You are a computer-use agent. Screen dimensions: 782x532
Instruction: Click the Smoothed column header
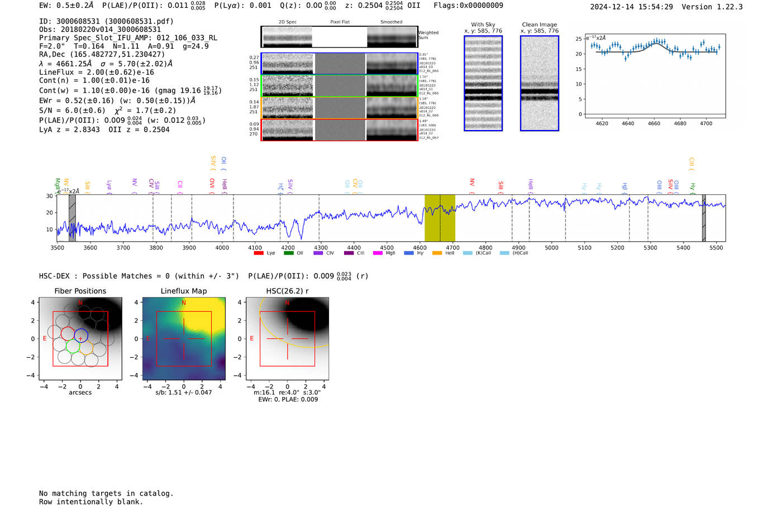click(392, 22)
